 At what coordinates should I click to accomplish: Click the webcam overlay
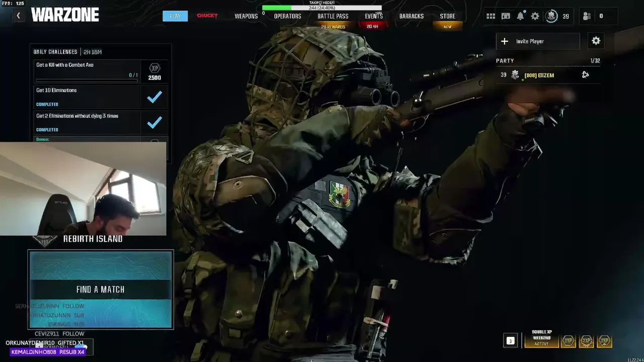coord(83,189)
